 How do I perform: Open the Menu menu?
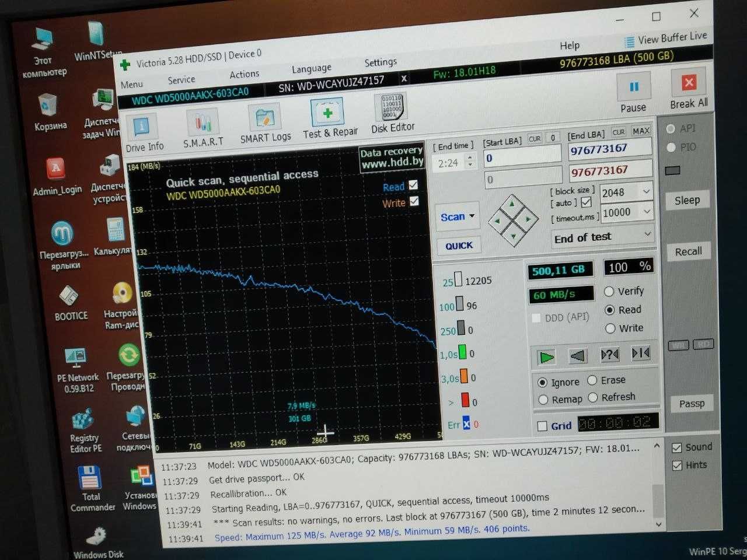coord(132,85)
